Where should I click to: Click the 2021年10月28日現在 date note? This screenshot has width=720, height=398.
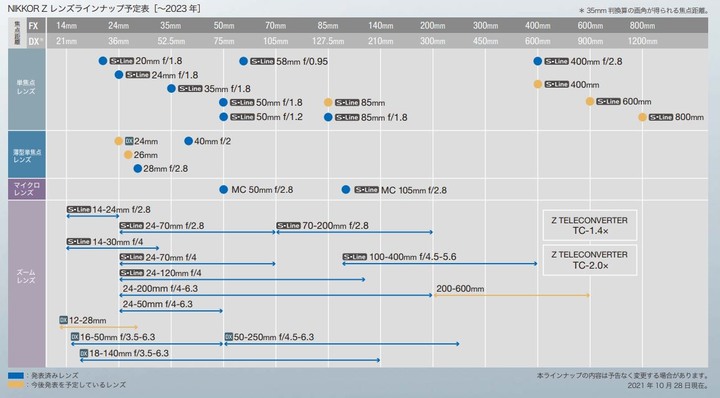667,386
